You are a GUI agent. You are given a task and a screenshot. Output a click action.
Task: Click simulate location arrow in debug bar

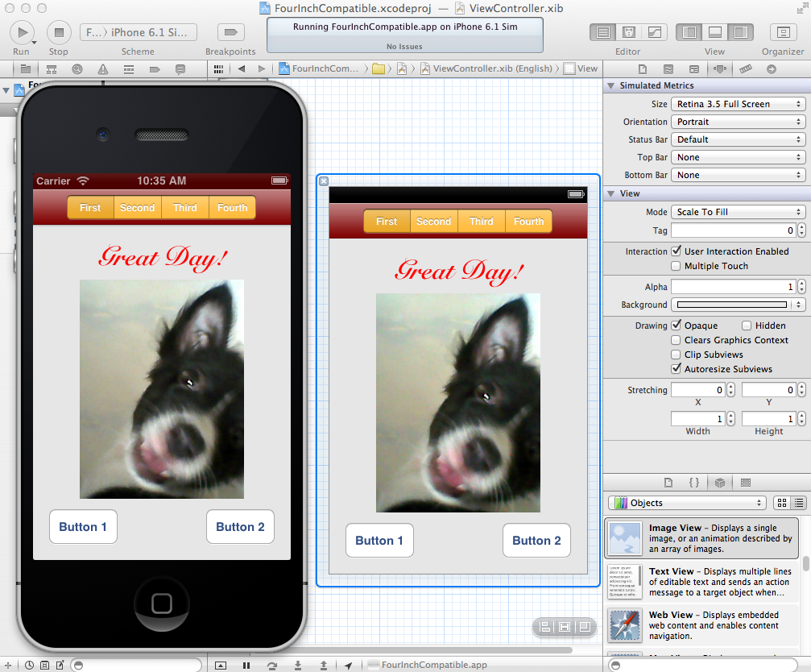(349, 666)
